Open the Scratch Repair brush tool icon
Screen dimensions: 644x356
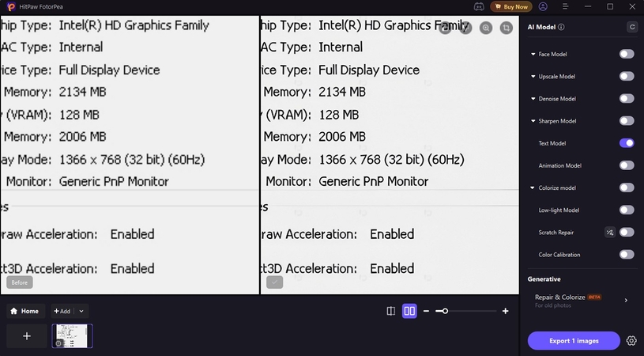click(x=609, y=233)
